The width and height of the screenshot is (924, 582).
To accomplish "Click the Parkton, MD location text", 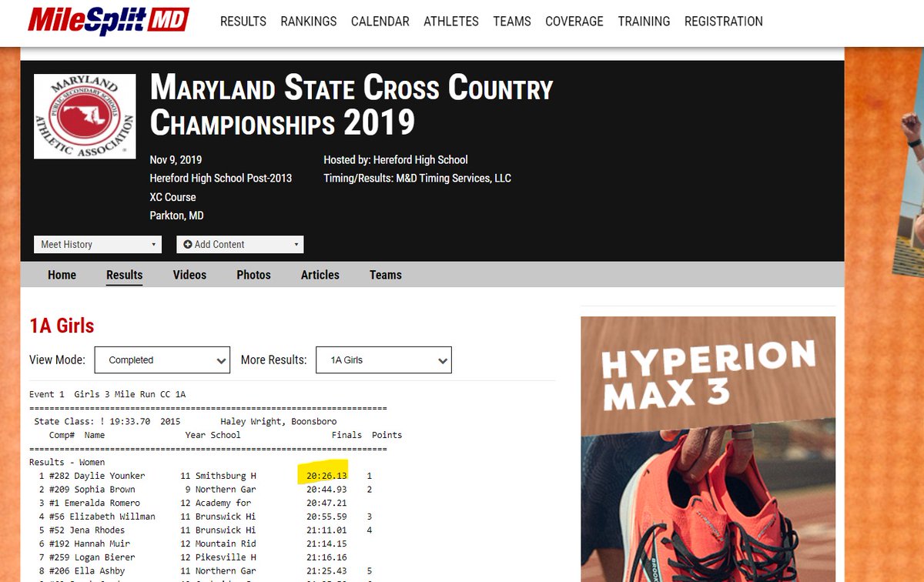I will pos(176,216).
